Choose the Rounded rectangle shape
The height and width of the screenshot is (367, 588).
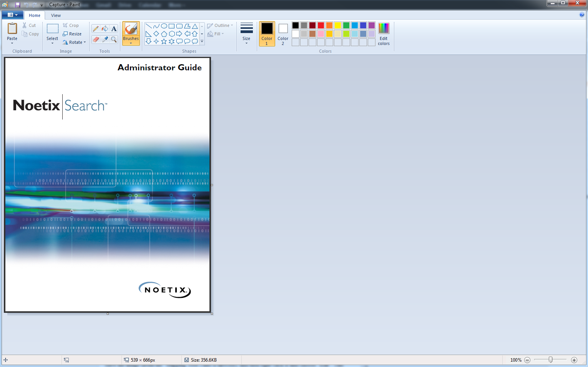point(179,26)
